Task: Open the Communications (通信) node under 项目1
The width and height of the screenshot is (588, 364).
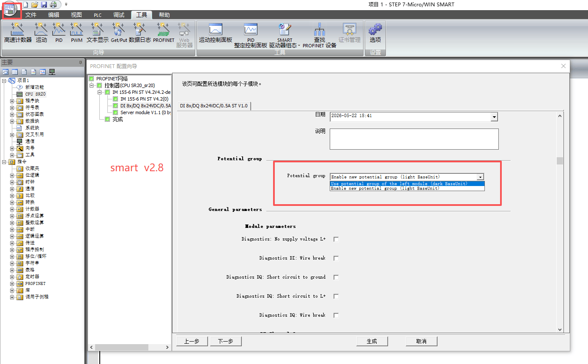Action: 30,141
